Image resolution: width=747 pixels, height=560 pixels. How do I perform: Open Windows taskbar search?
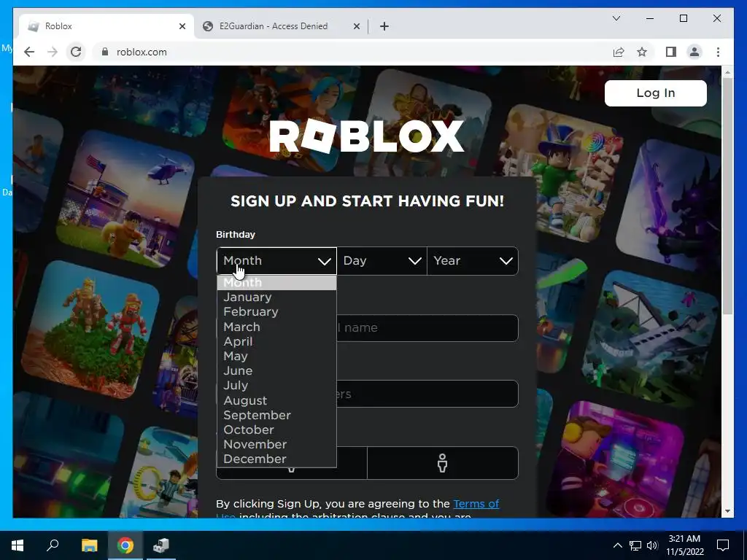point(53,545)
